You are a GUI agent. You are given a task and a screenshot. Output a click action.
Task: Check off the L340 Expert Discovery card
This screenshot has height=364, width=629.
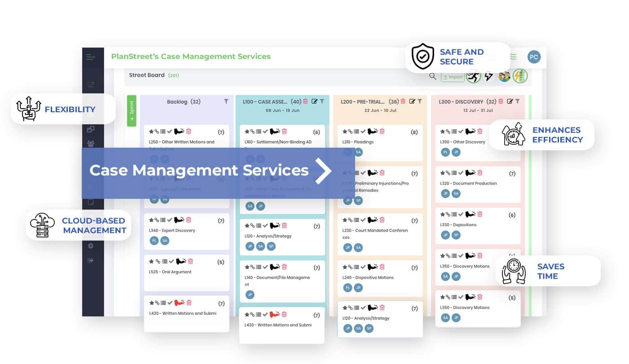point(170,220)
